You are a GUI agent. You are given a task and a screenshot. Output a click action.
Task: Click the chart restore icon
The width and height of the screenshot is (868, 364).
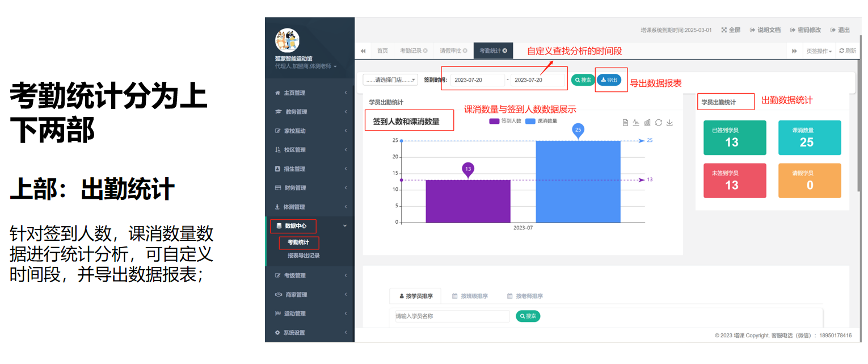(x=659, y=123)
